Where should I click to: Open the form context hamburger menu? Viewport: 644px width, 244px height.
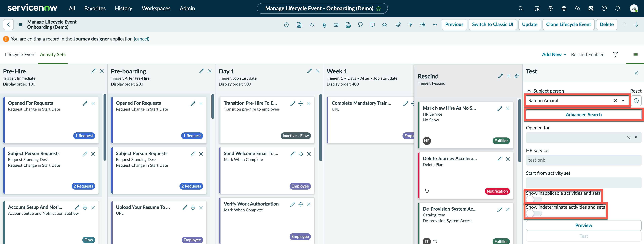pos(21,25)
